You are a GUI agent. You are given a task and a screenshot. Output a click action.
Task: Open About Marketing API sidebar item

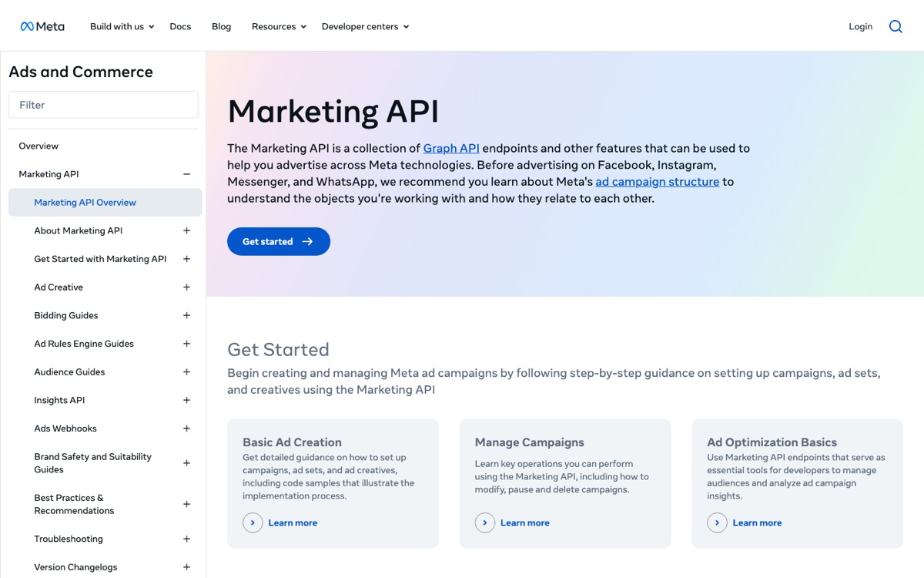[x=78, y=230]
